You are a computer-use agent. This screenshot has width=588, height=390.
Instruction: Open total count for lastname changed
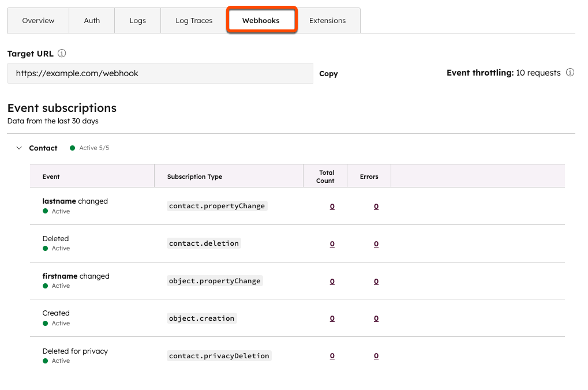[x=332, y=207]
